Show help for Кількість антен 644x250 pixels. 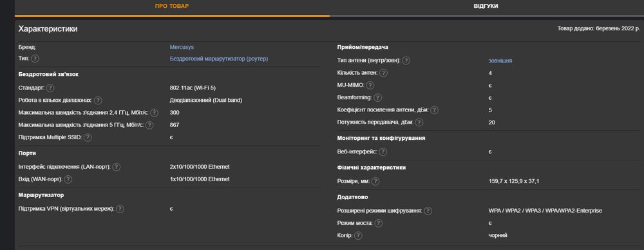click(x=383, y=73)
